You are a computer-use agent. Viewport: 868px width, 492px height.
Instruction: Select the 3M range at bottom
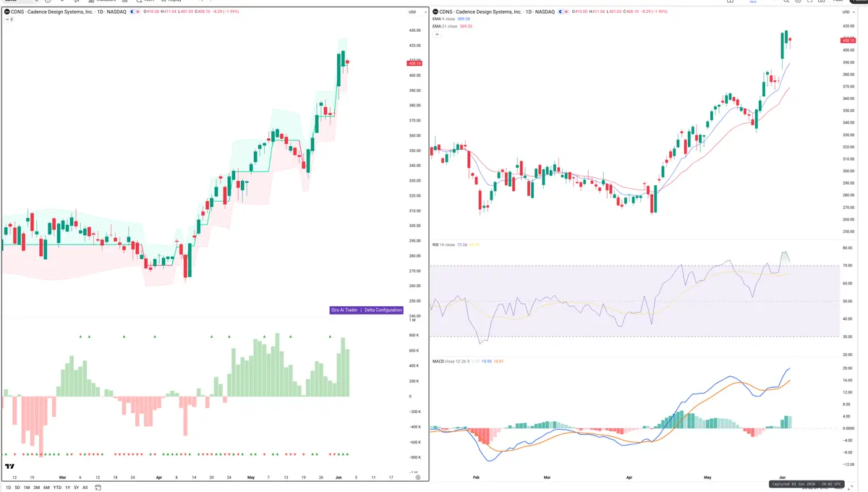37,488
